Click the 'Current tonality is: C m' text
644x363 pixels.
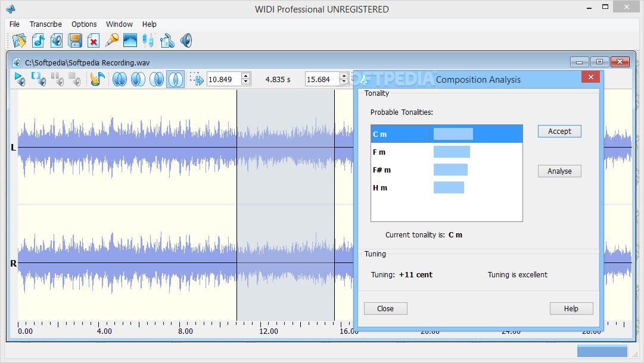(x=424, y=235)
